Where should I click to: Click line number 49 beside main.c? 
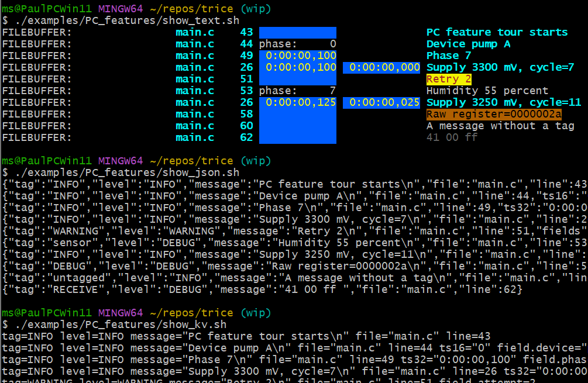pyautogui.click(x=246, y=56)
